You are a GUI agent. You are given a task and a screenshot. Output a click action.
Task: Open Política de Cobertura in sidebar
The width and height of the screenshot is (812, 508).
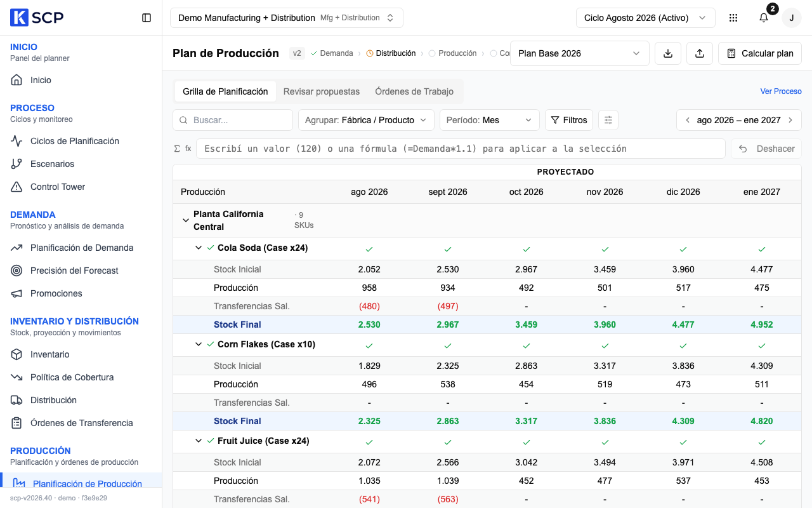point(81,377)
